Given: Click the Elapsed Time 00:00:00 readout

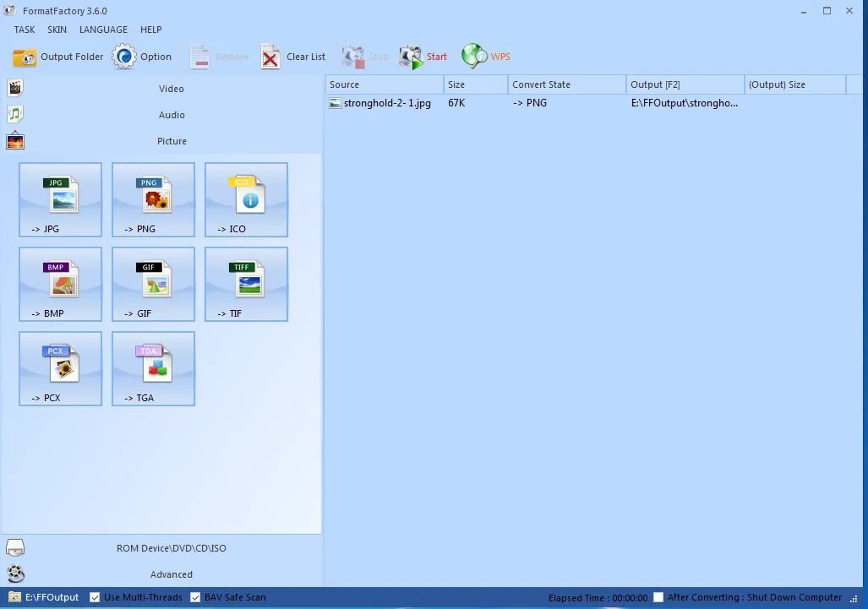Looking at the screenshot, I should pos(598,598).
